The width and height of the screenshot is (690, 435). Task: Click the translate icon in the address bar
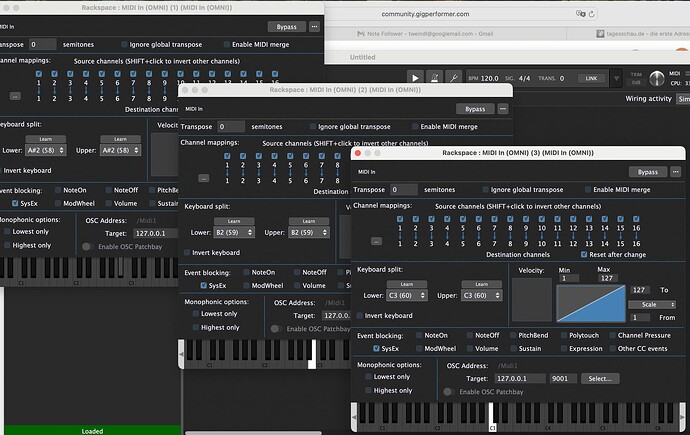tap(580, 14)
